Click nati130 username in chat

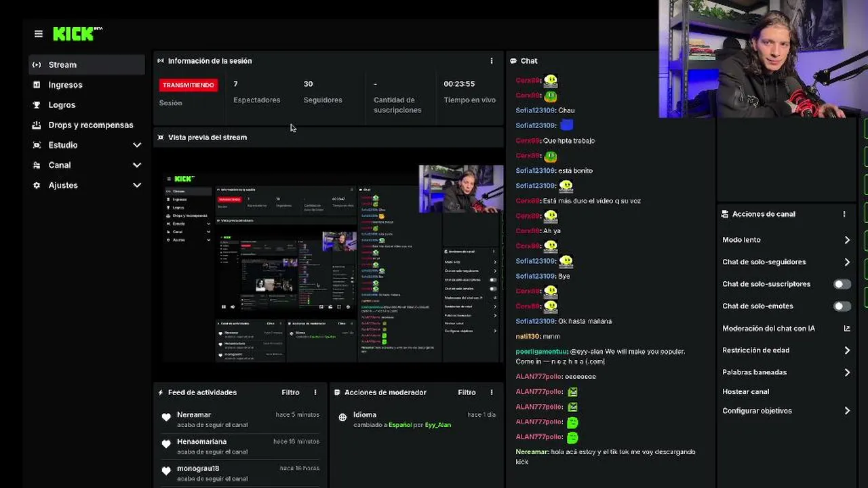(x=528, y=336)
